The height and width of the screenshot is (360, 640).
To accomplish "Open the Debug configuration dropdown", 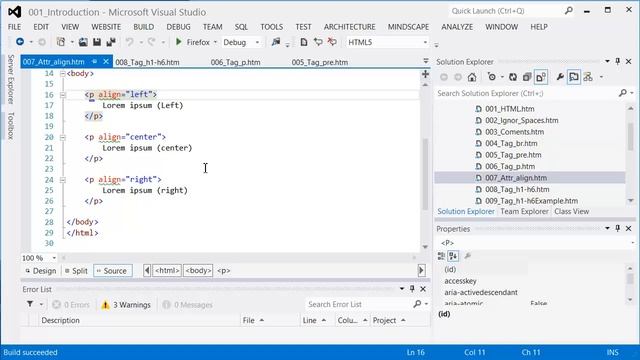I will coord(257,42).
